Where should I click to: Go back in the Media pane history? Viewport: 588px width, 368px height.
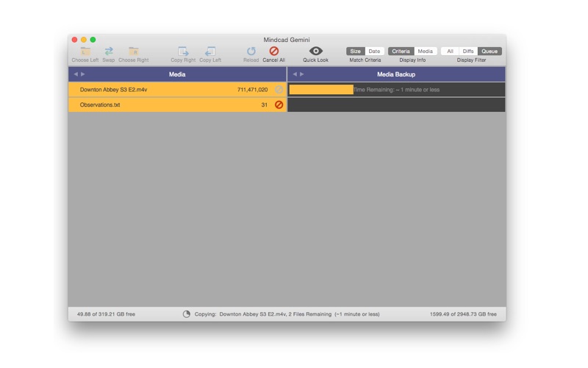click(76, 74)
